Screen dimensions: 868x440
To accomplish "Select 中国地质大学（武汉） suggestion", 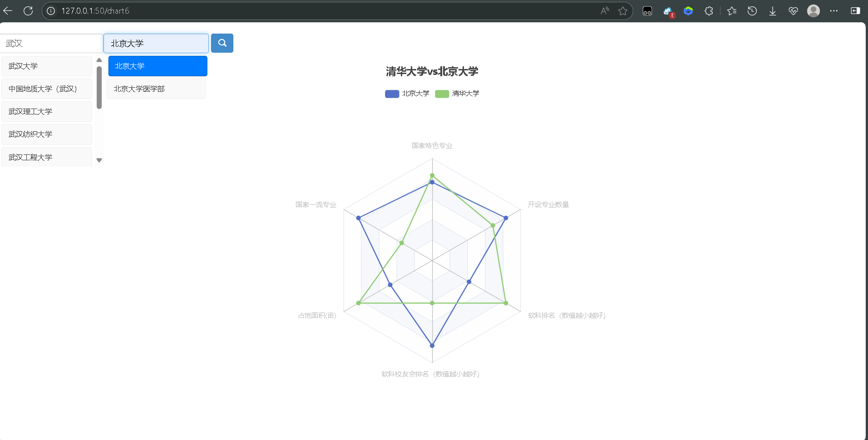I will (47, 89).
